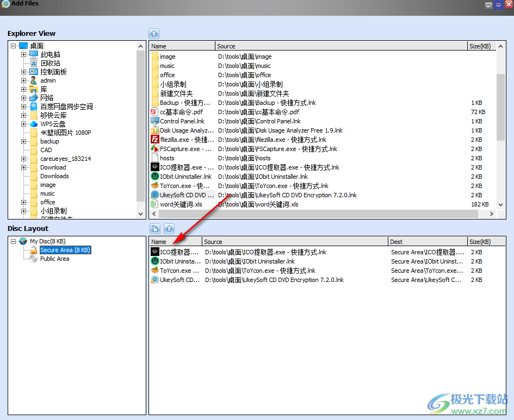The width and height of the screenshot is (514, 420).
Task: Click the file list horizontal scroll right arrow
Action: 491,214
